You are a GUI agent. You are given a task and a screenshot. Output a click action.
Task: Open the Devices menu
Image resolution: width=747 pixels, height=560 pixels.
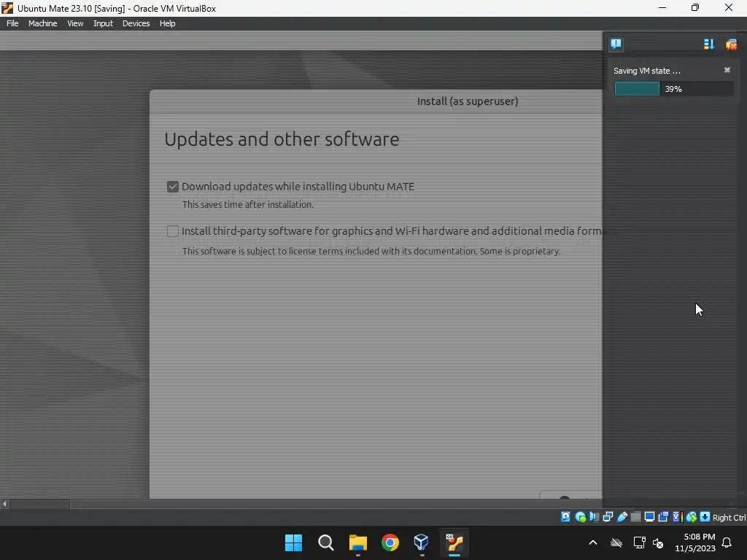point(136,23)
